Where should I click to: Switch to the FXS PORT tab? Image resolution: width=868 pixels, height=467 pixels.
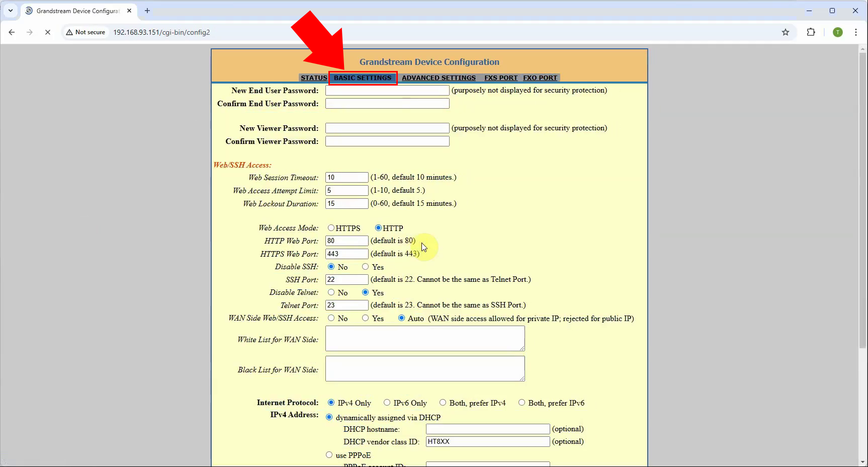click(x=500, y=78)
